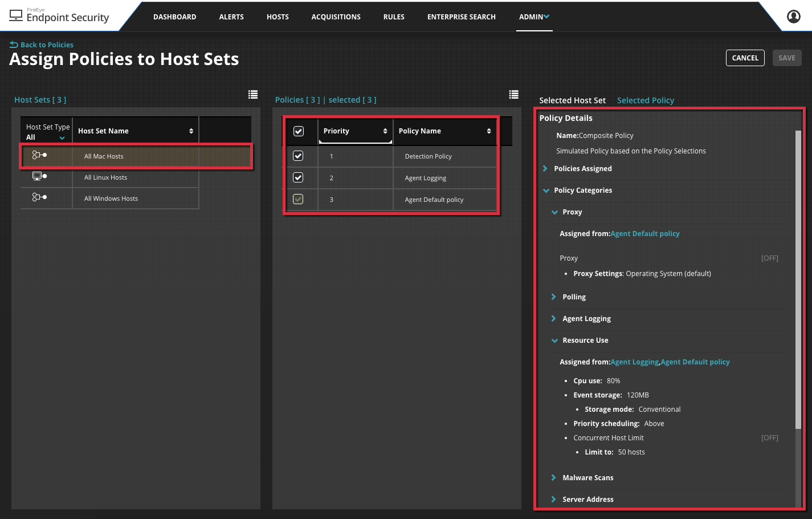Select the All Windows Hosts row

(x=110, y=198)
